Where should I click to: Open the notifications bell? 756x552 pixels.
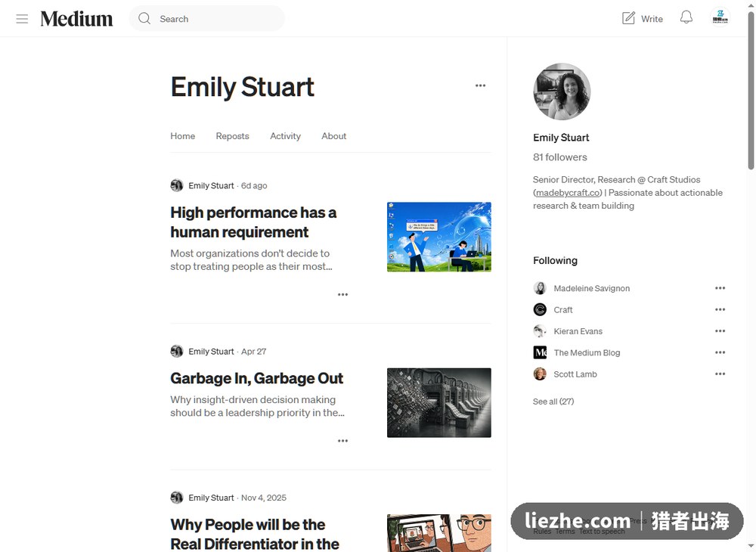tap(686, 18)
